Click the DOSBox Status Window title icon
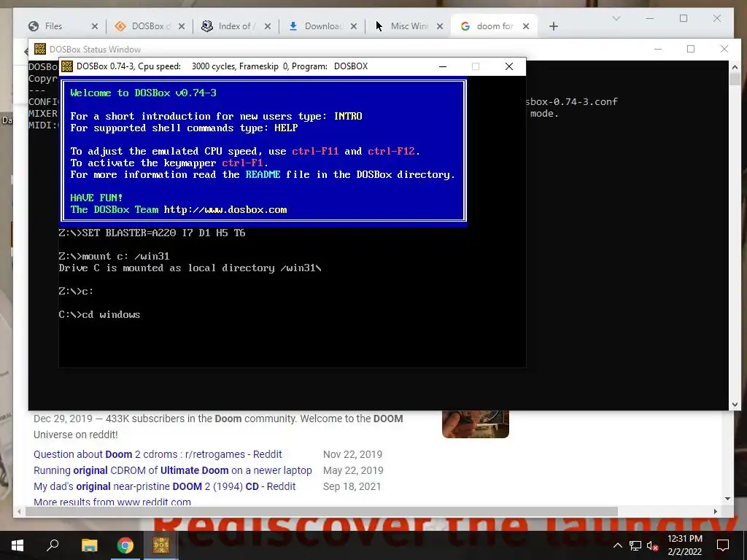This screenshot has width=747, height=560. pos(40,49)
